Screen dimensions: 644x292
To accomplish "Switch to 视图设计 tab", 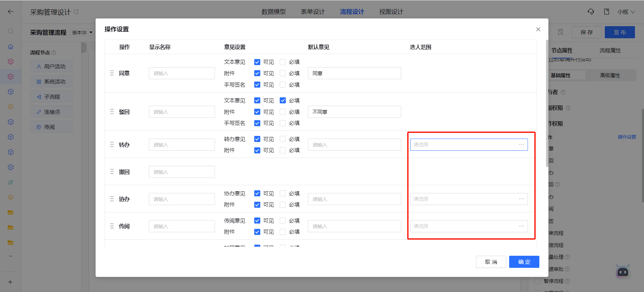I will click(x=391, y=12).
